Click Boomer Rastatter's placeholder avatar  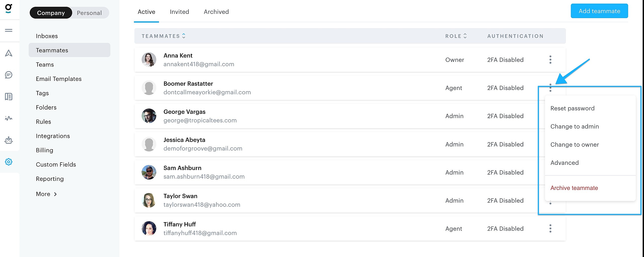coord(149,88)
